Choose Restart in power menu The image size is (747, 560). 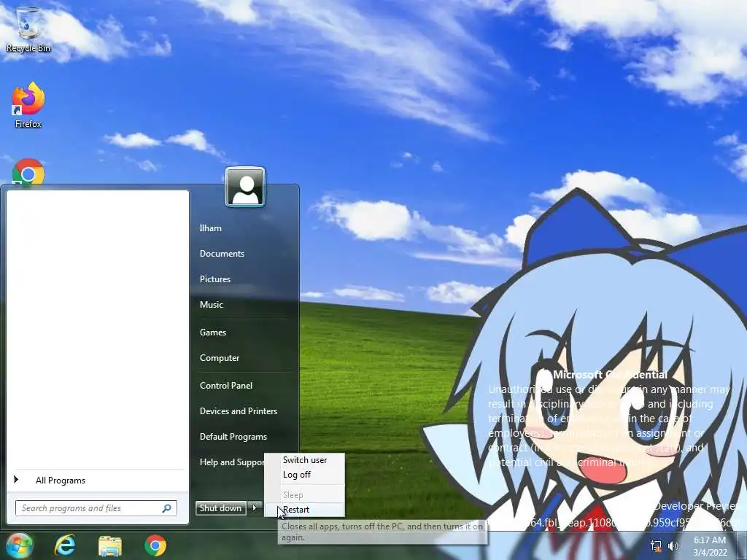click(x=305, y=510)
